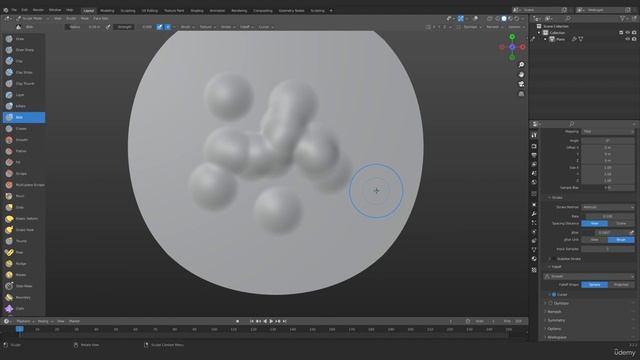Select the Layer brush
Screen dimensions: 640x360
(24, 95)
